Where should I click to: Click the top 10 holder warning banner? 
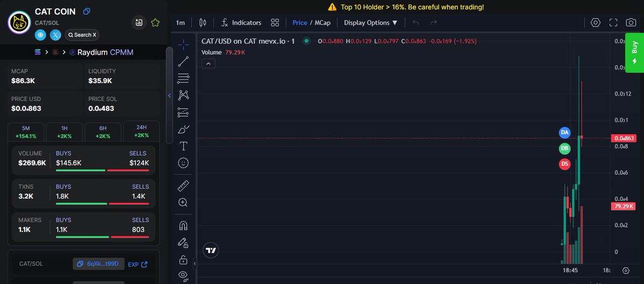(406, 7)
